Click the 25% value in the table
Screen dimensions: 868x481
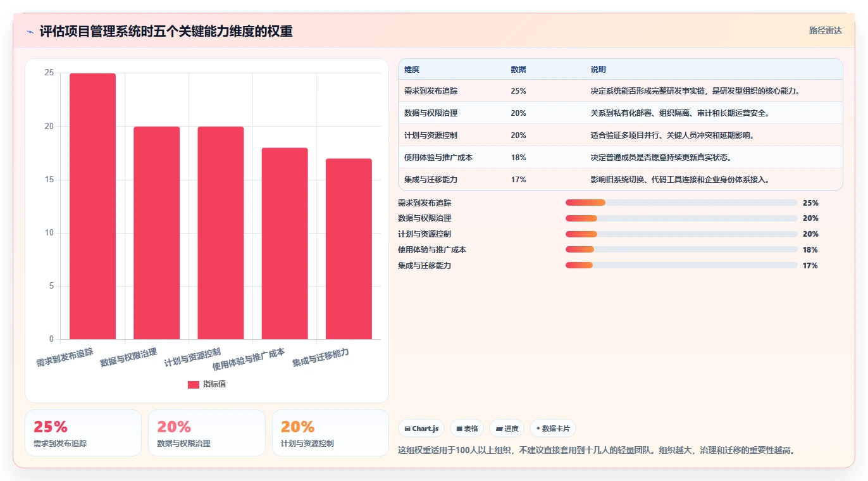point(518,91)
